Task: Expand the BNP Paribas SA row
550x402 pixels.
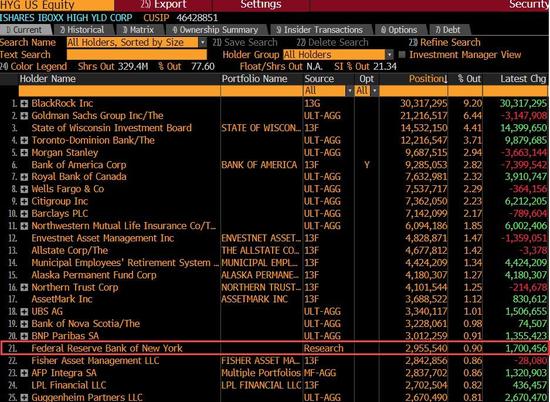Action: coord(24,336)
